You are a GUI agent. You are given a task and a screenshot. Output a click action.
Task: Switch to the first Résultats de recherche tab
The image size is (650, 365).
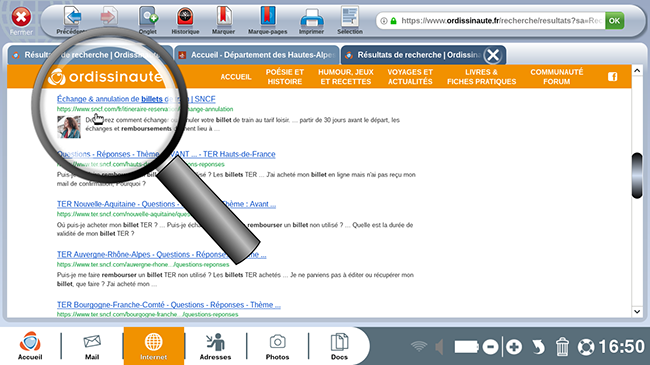coord(90,55)
